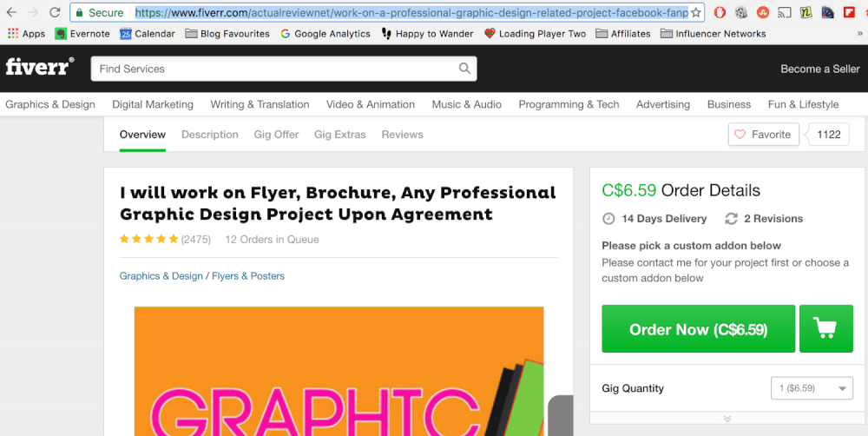
Task: Click the green Secure padlock icon
Action: click(x=79, y=12)
